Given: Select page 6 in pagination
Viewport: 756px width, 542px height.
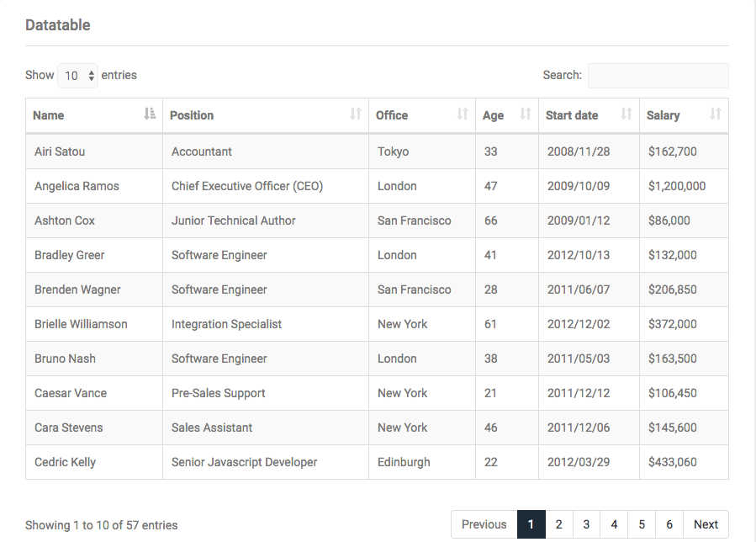Looking at the screenshot, I should tap(669, 524).
